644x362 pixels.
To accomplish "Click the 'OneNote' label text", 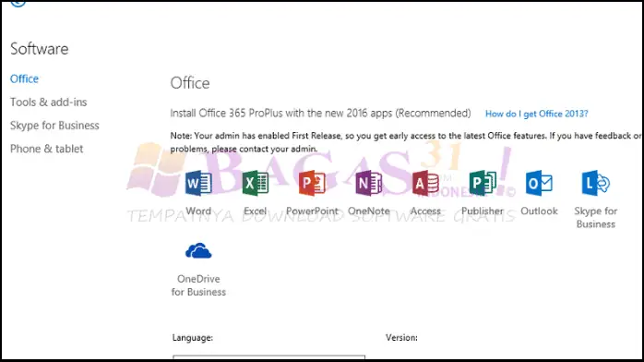I will 369,211.
